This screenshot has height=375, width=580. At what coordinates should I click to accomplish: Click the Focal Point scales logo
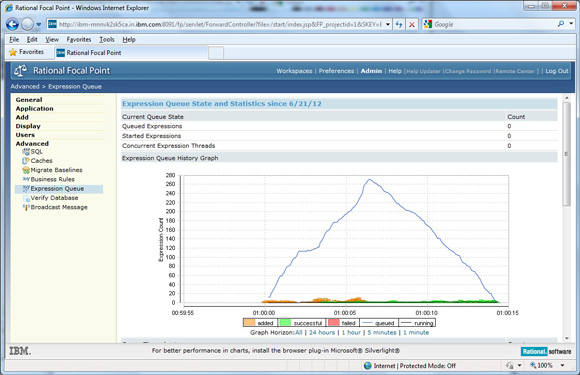click(20, 70)
